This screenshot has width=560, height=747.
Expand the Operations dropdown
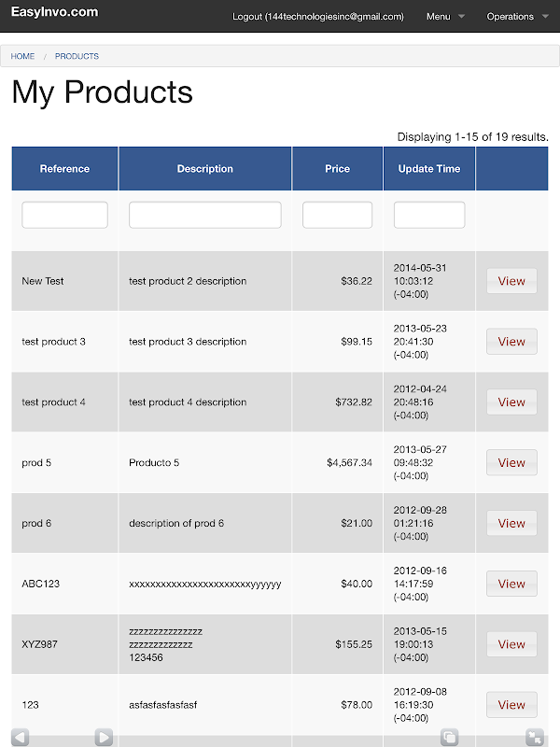click(516, 17)
